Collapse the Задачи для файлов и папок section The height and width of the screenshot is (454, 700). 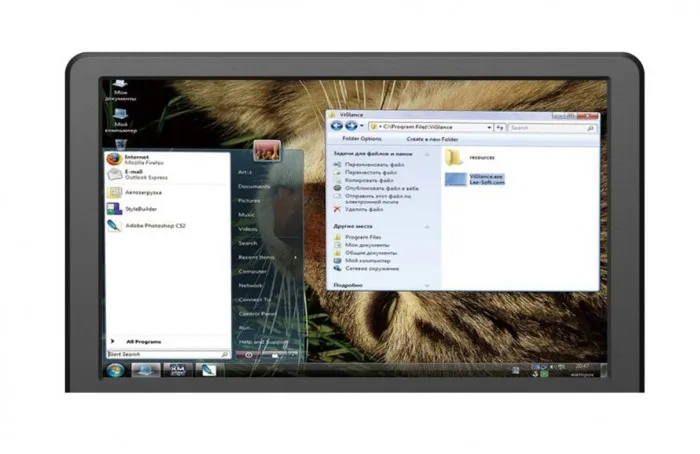(x=427, y=154)
